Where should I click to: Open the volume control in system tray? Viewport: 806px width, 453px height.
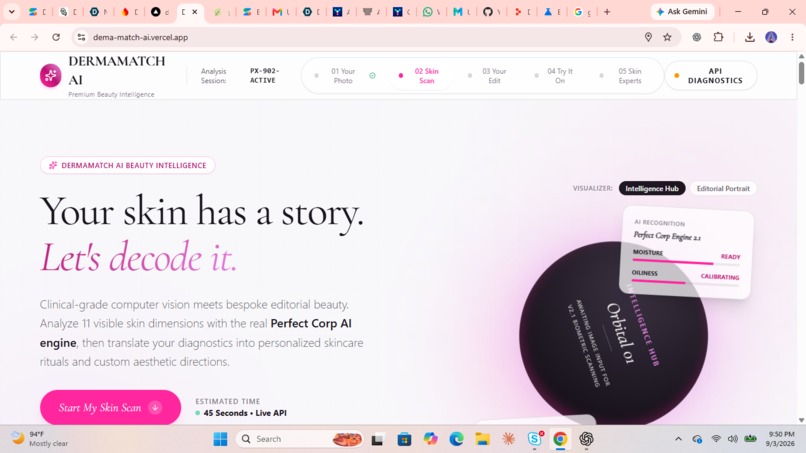coord(732,439)
